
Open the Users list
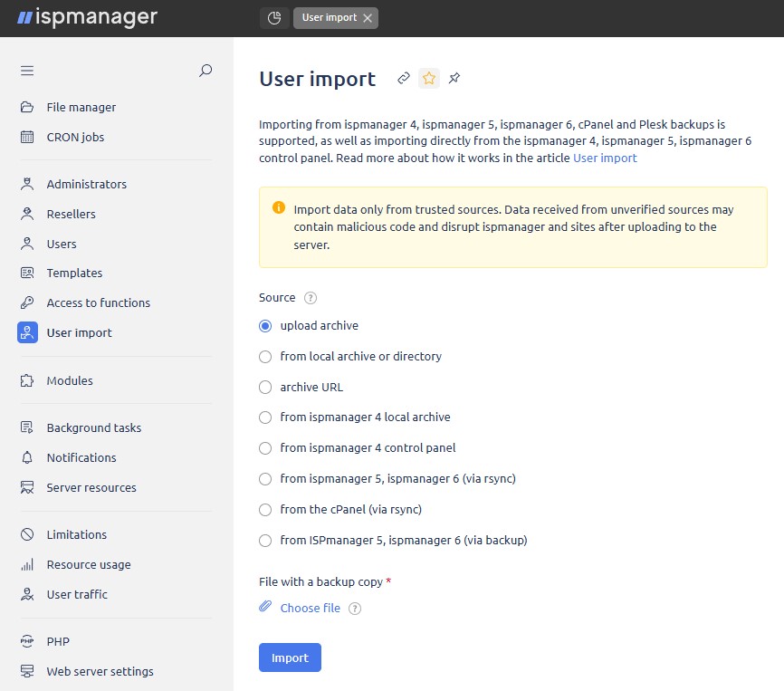click(x=62, y=244)
